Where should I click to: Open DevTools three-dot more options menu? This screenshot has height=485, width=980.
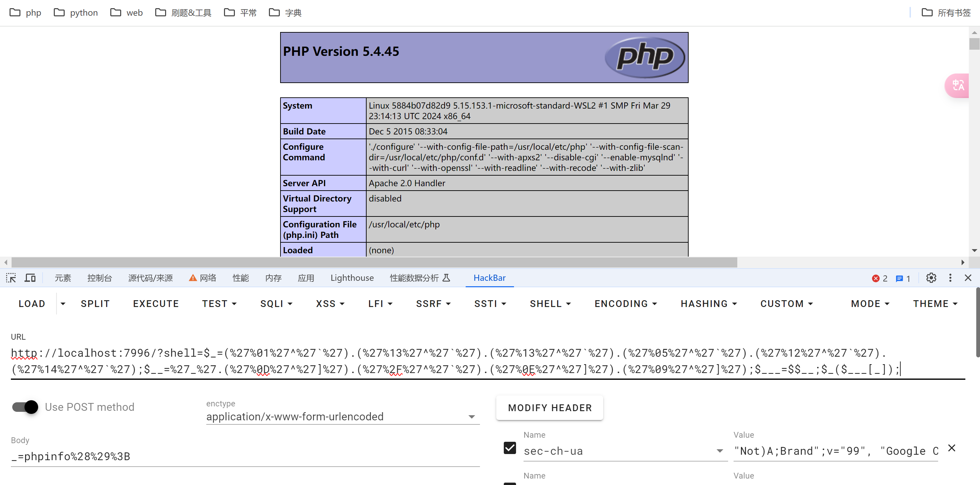tap(950, 278)
